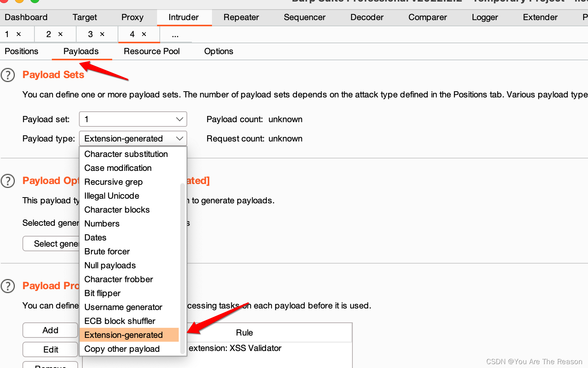Open the Logger tab
588x368 pixels.
485,17
